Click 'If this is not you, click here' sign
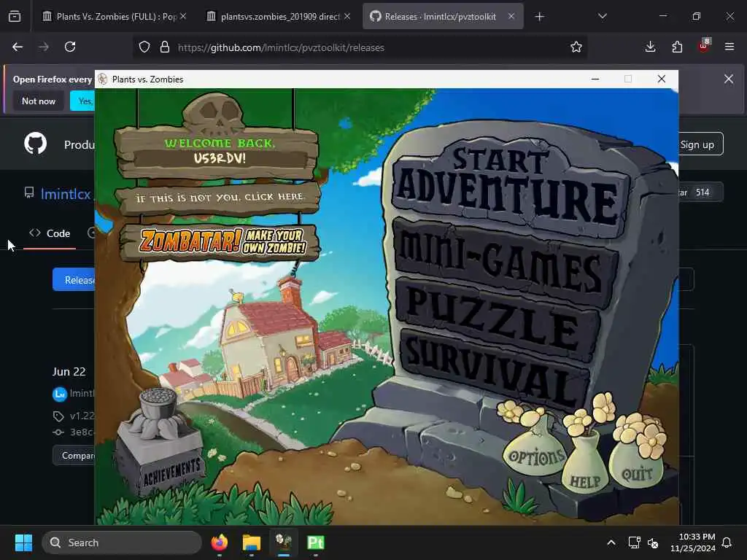 pyautogui.click(x=219, y=198)
